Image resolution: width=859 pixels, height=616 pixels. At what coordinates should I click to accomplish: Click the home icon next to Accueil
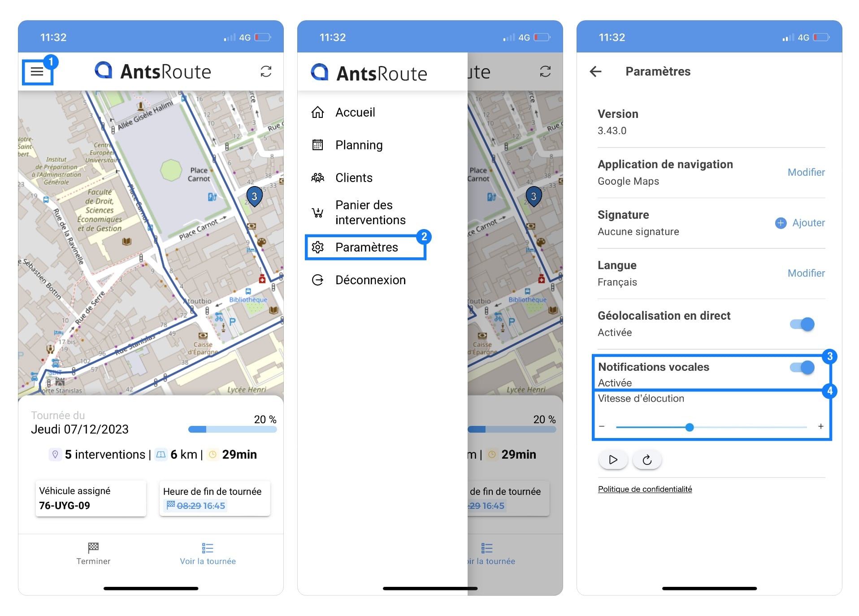tap(317, 112)
